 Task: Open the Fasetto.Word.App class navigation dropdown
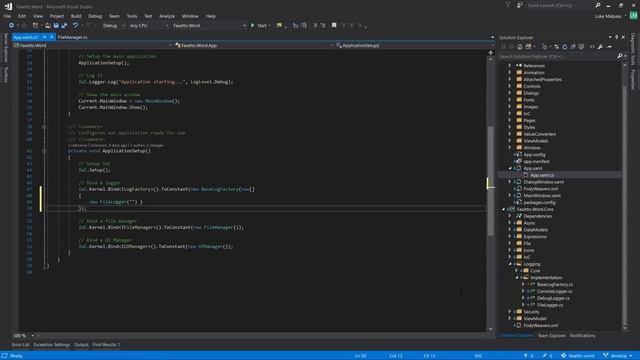pos(253,45)
